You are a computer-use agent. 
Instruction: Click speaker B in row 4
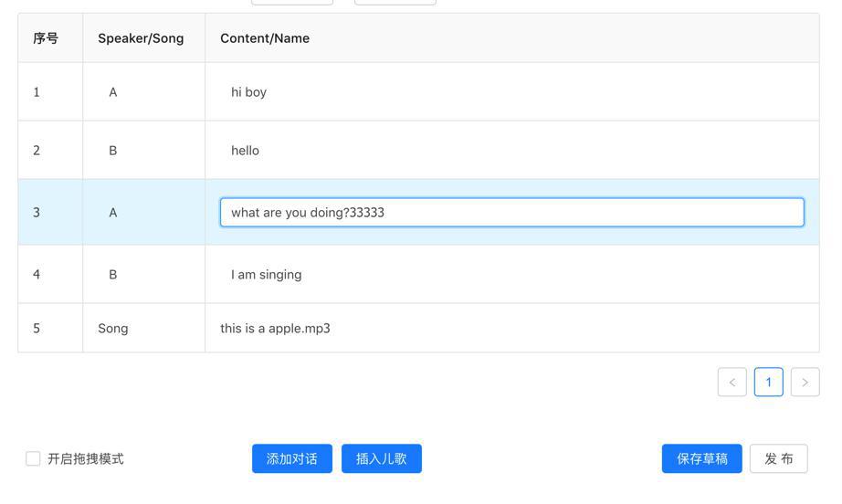tap(112, 275)
